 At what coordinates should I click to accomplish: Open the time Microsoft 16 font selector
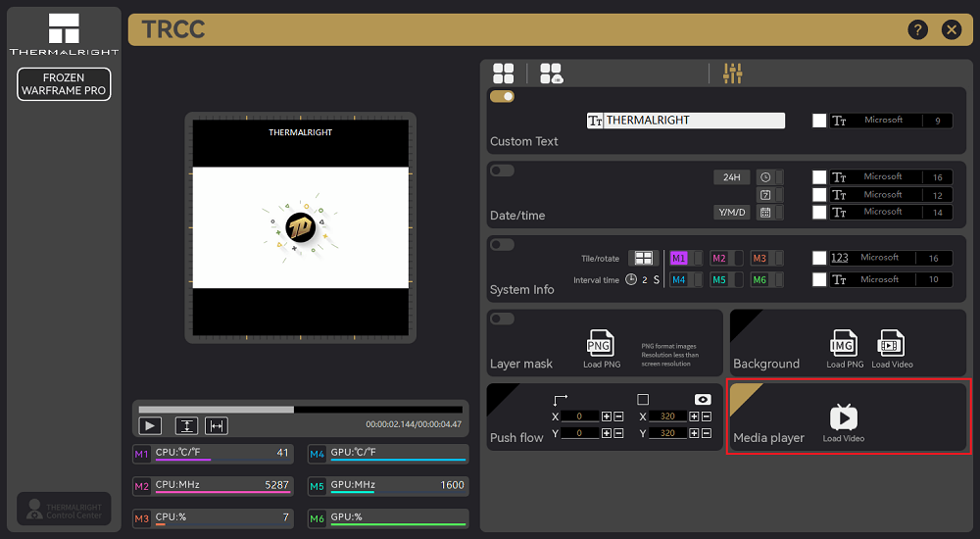891,177
